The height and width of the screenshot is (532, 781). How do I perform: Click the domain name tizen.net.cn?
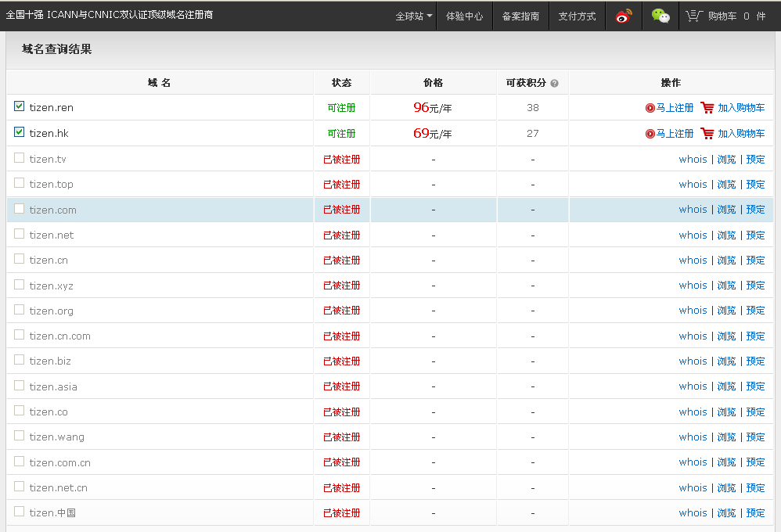tap(58, 488)
